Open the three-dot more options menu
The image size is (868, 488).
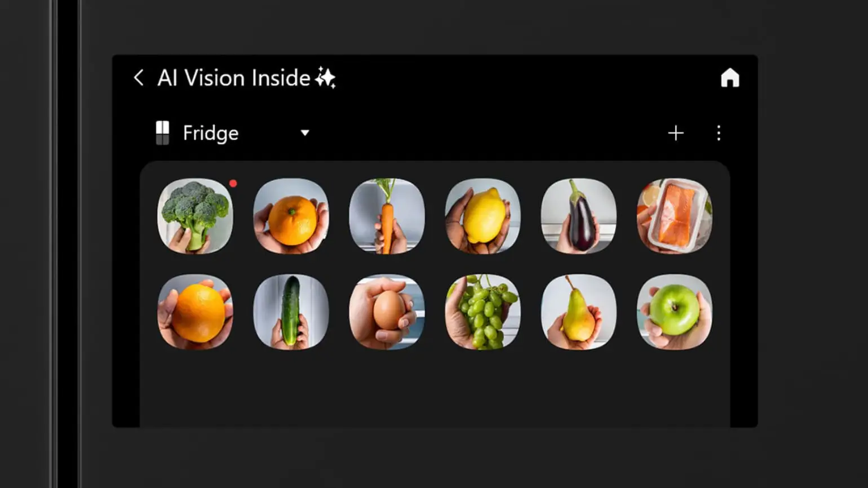[719, 133]
